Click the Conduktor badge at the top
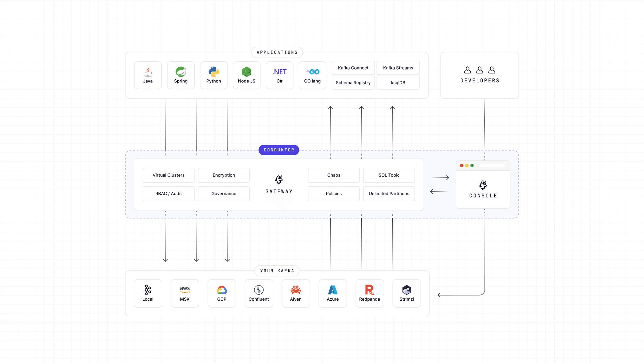Image resolution: width=644 pixels, height=363 pixels. [x=279, y=150]
